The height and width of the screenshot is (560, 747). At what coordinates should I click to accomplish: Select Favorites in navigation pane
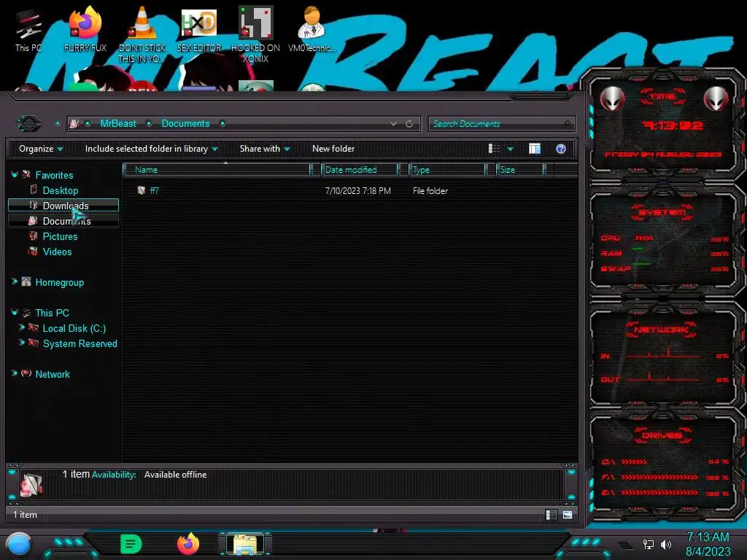click(x=54, y=175)
